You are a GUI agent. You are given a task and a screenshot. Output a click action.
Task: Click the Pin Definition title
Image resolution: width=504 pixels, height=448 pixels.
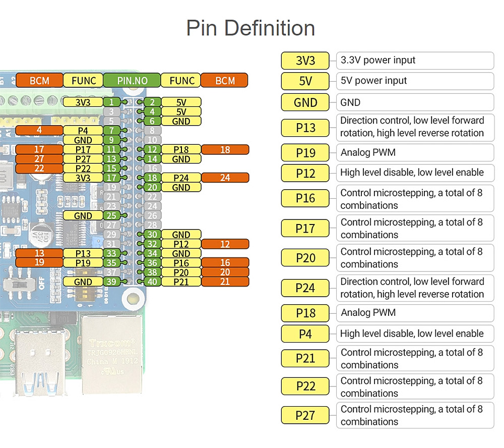(250, 28)
